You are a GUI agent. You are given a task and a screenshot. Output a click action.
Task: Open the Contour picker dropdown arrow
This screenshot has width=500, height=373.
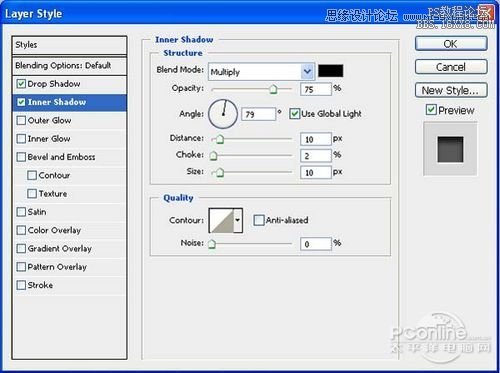238,220
